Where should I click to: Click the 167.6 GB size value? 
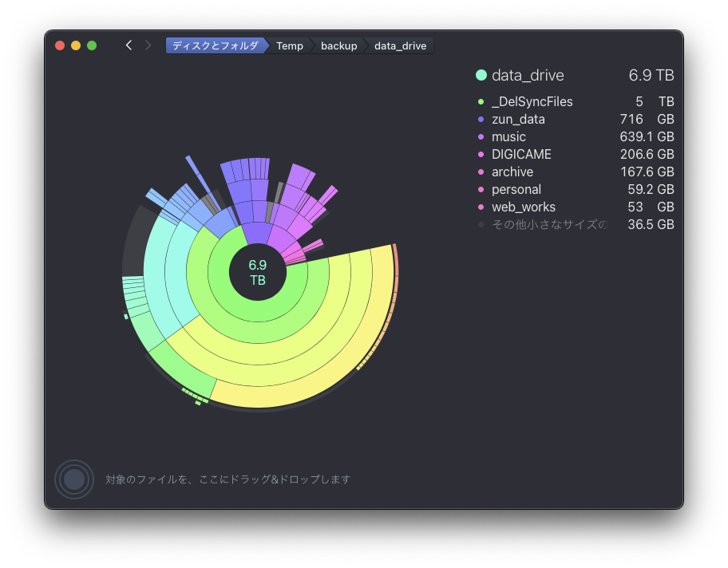tap(647, 172)
